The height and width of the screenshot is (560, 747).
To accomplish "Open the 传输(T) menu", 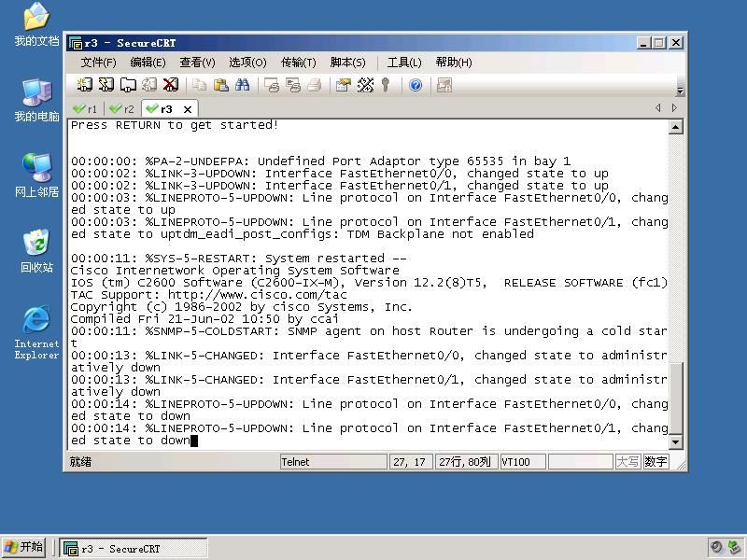I will tap(298, 63).
